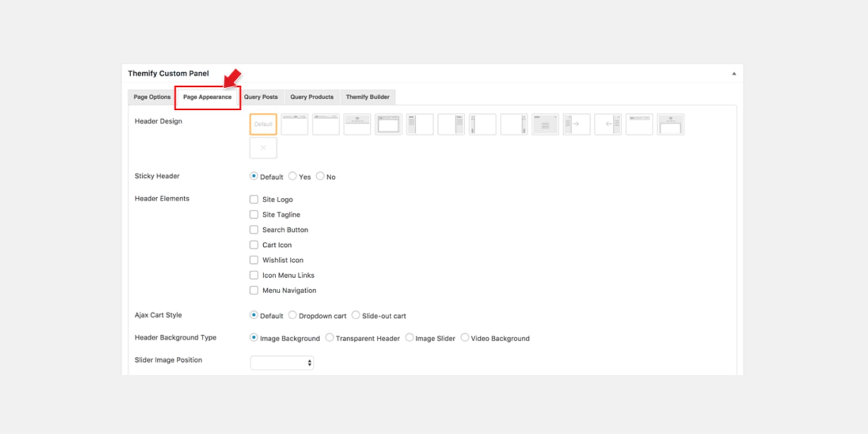Select the Default header design thumbnail
Screen dimensions: 868x434
[x=263, y=124]
